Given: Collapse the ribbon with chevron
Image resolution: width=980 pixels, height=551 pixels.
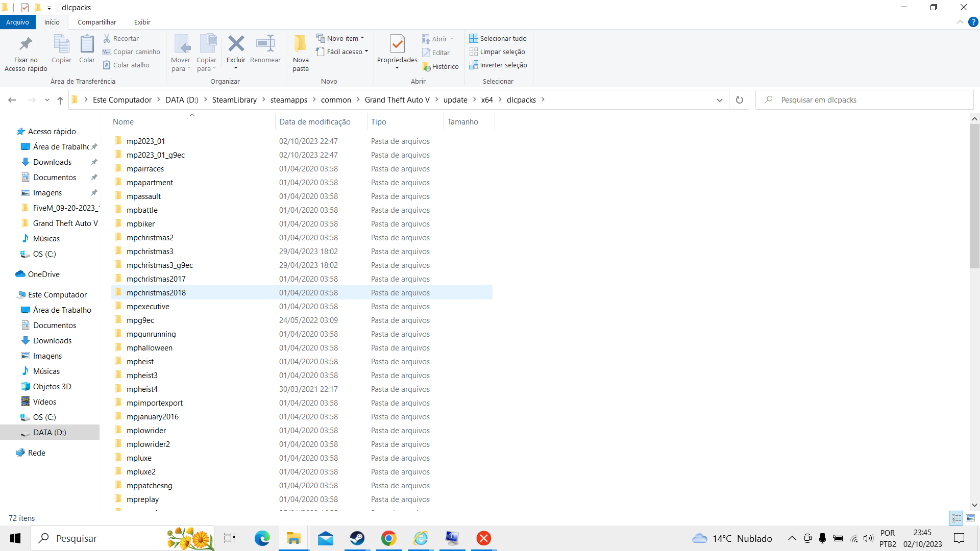Looking at the screenshot, I should [x=960, y=22].
